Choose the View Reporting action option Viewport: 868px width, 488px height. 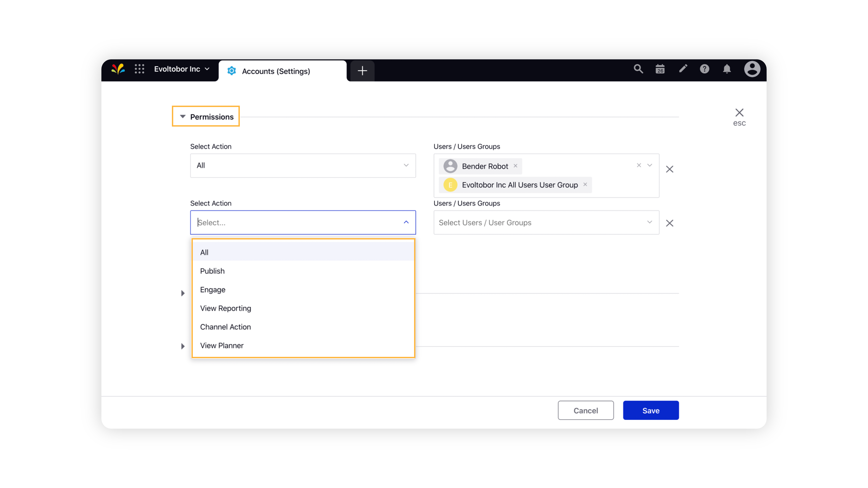tap(303, 308)
